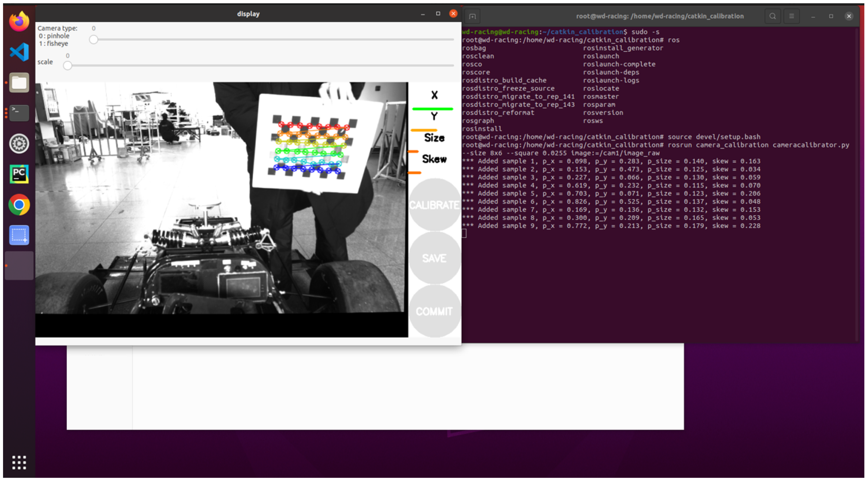Launch Visual Studio Code from dock

[x=19, y=52]
